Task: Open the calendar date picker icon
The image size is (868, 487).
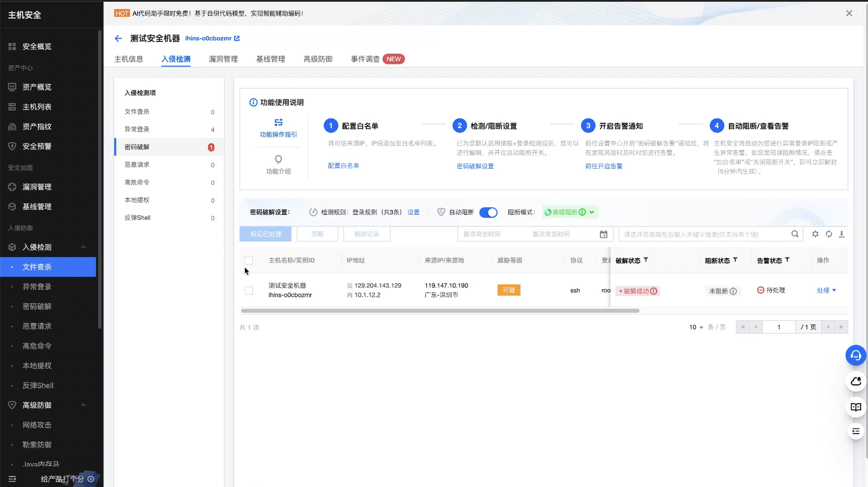Action: click(603, 234)
